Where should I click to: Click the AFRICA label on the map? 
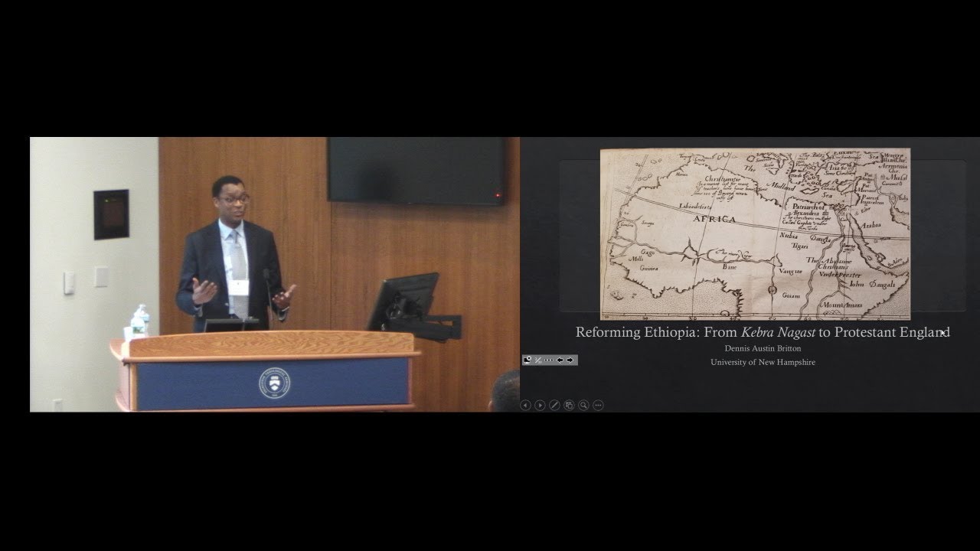[x=714, y=219]
